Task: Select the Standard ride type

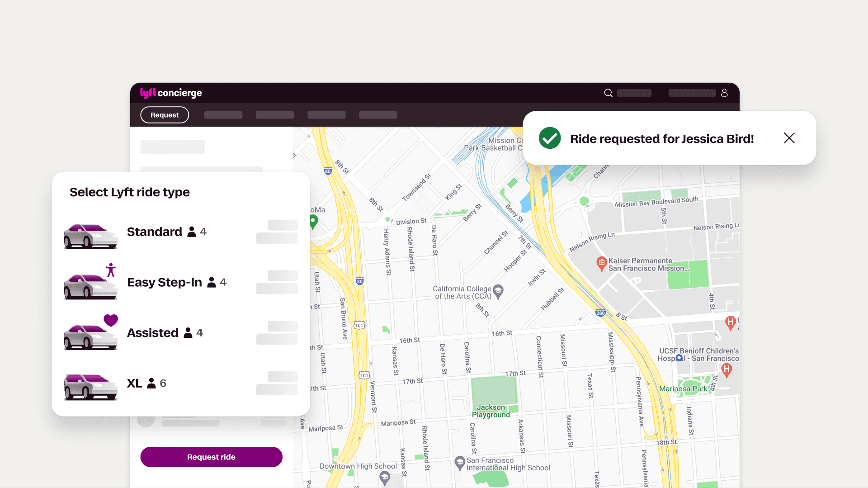Action: [154, 232]
